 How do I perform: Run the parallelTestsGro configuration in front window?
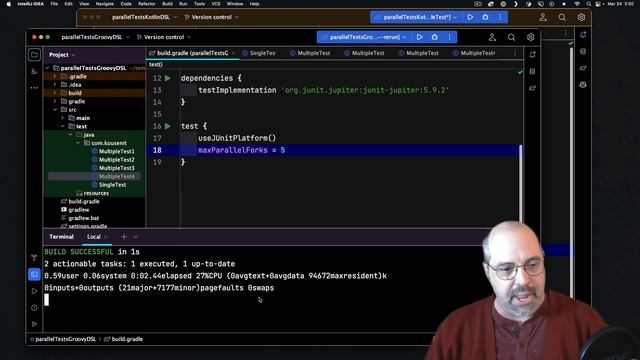[x=419, y=37]
